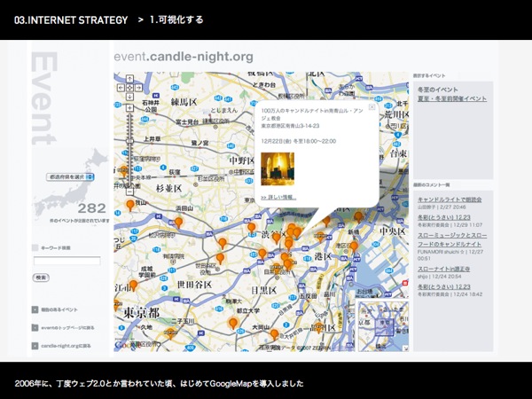This screenshot has height=399, width=532.
Task: Click the 12月22日(金) 冬至18:00~22:00 schedule text
Action: 298,141
